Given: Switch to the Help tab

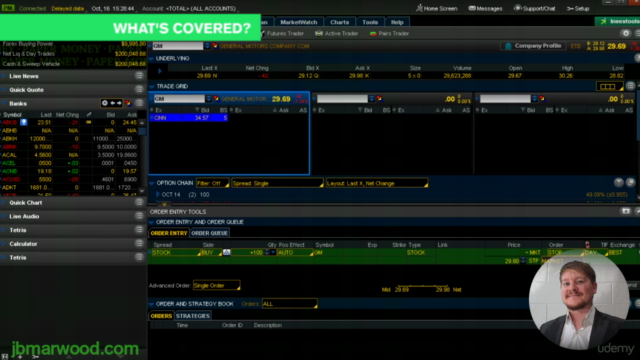Looking at the screenshot, I should [397, 22].
